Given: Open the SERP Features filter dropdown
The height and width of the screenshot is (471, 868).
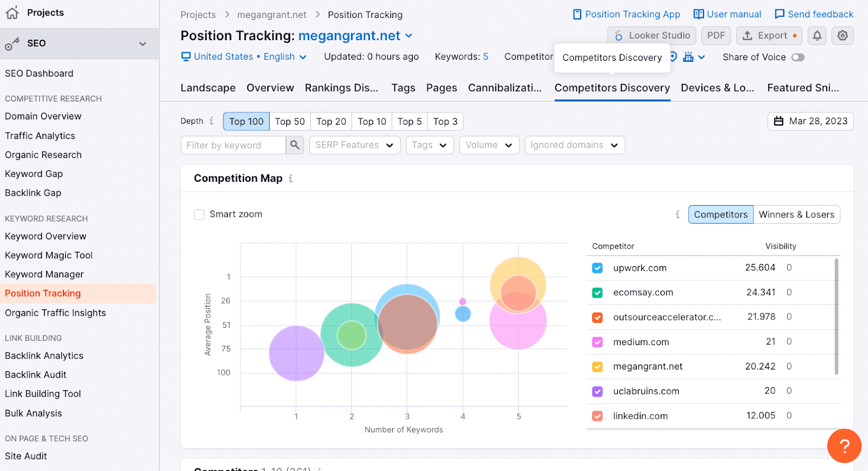Looking at the screenshot, I should 355,145.
